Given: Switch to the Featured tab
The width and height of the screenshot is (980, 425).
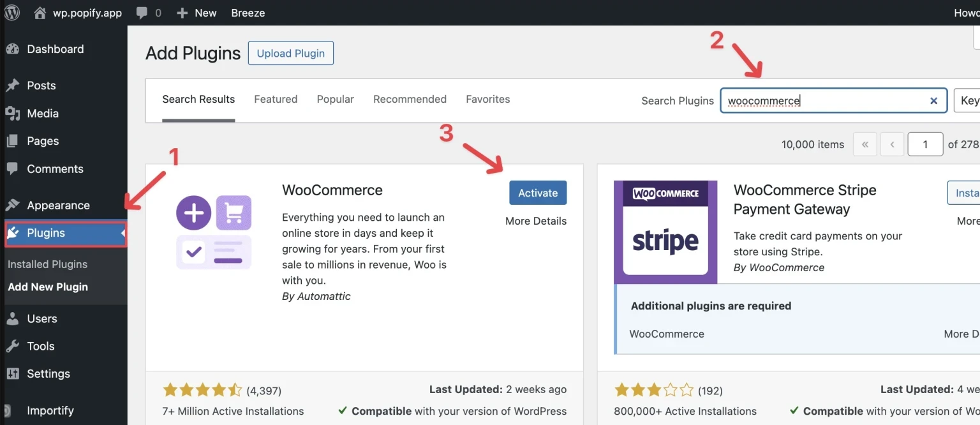Looking at the screenshot, I should point(276,100).
